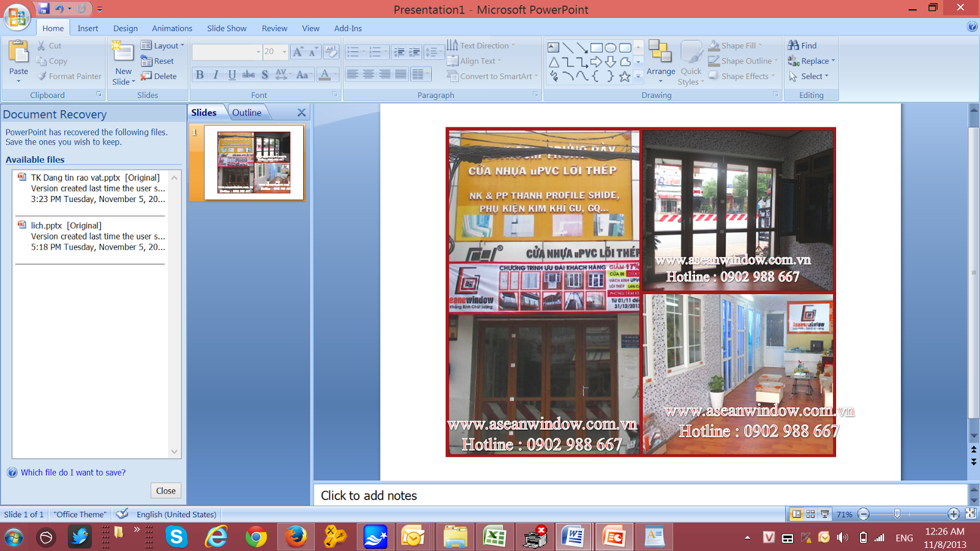
Task: Open the Design ribbon tab
Action: [125, 28]
